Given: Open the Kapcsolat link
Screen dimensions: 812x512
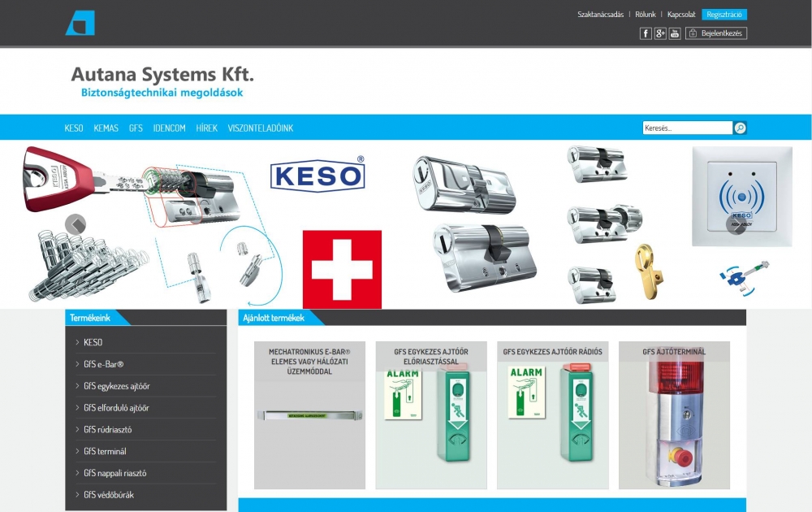Looking at the screenshot, I should [x=681, y=15].
